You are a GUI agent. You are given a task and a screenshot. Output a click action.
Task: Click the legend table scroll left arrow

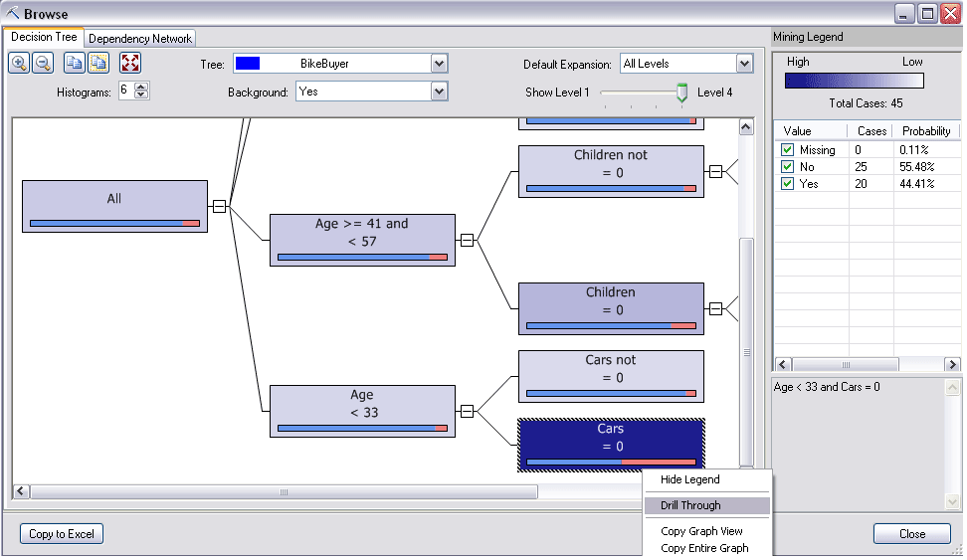[783, 364]
